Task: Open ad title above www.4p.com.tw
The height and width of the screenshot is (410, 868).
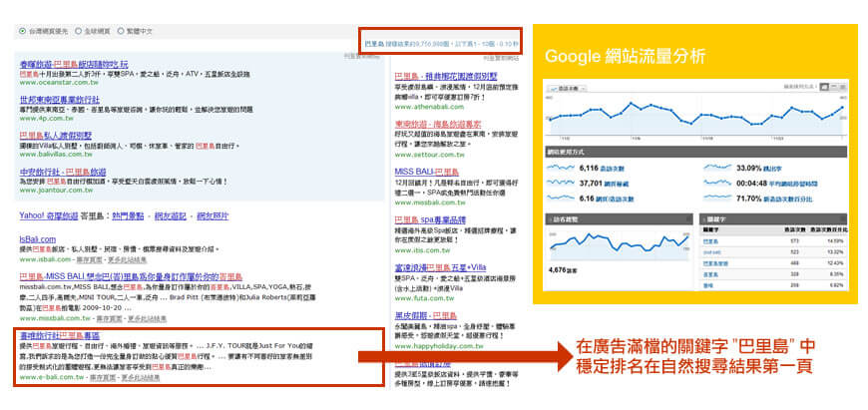Action: [59, 100]
